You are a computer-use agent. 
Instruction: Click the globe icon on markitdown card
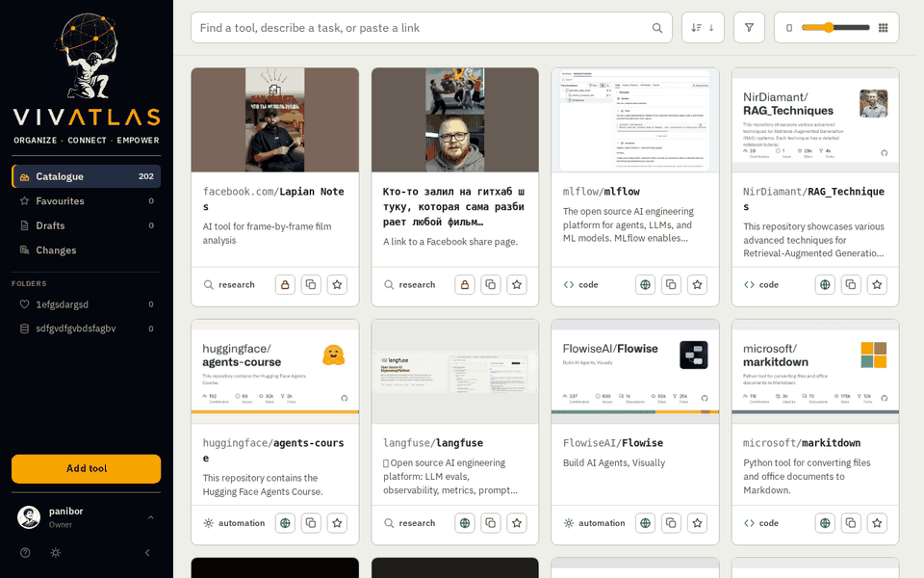click(x=825, y=522)
